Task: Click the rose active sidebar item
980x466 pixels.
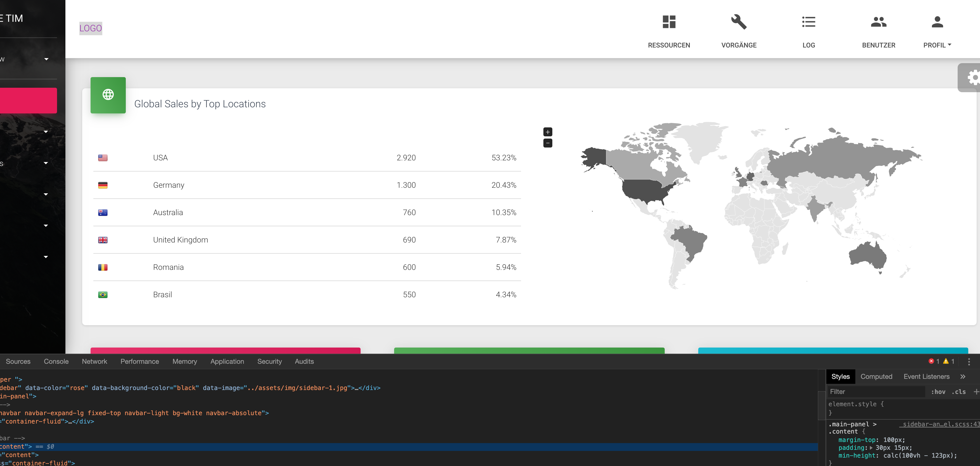Action: (x=28, y=101)
